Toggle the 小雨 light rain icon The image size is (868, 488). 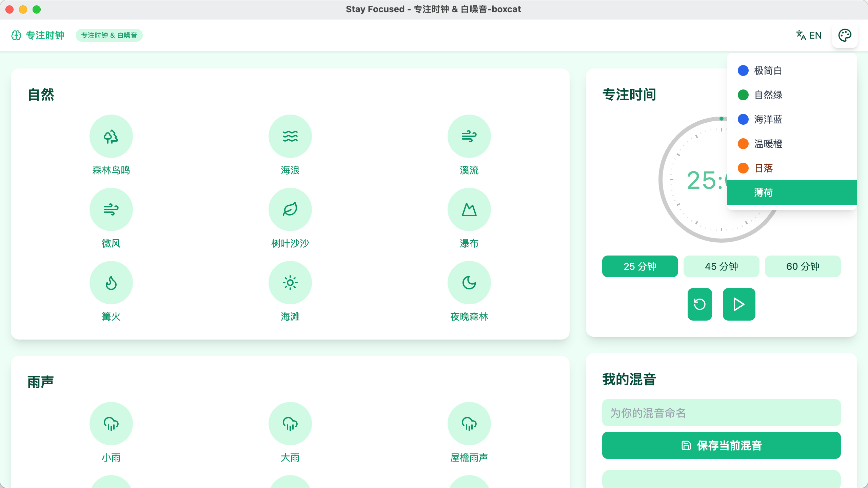(111, 424)
